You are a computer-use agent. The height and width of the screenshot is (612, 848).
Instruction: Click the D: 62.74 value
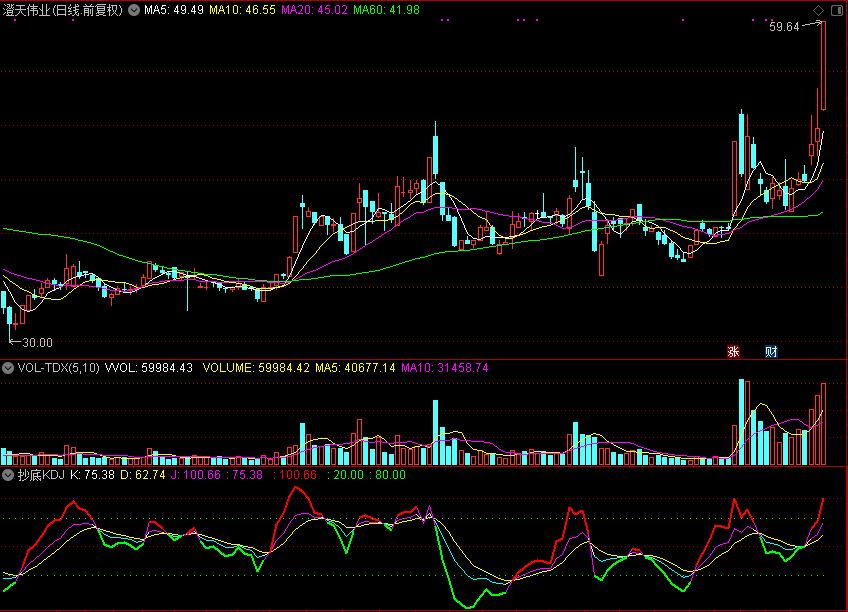pyautogui.click(x=143, y=475)
